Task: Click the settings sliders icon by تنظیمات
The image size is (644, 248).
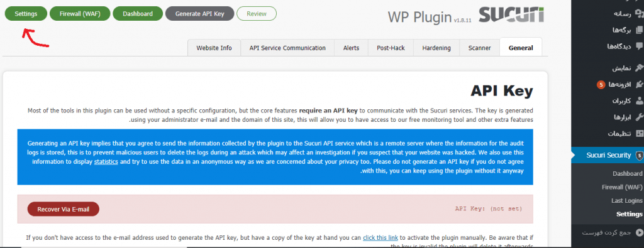Action: pos(639,134)
